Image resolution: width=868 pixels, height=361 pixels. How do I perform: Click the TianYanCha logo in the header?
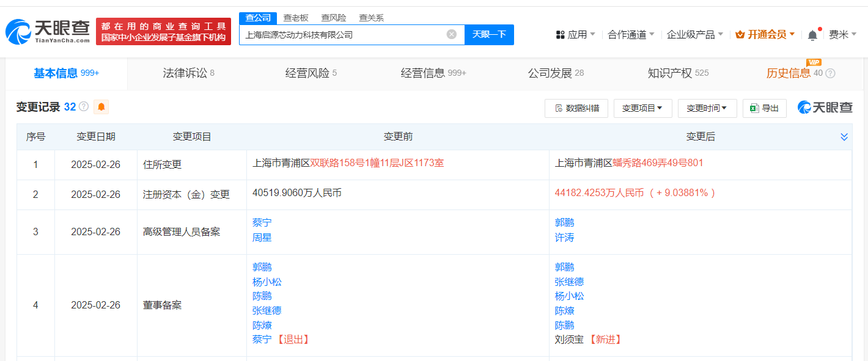pyautogui.click(x=48, y=31)
